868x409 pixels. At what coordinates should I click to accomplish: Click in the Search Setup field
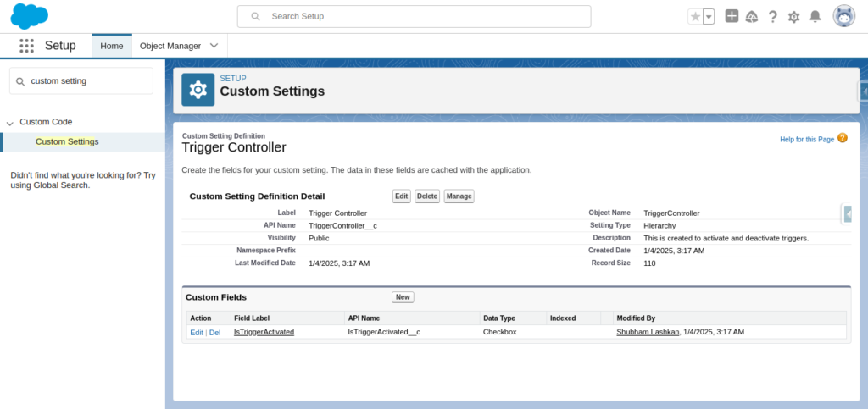(414, 17)
